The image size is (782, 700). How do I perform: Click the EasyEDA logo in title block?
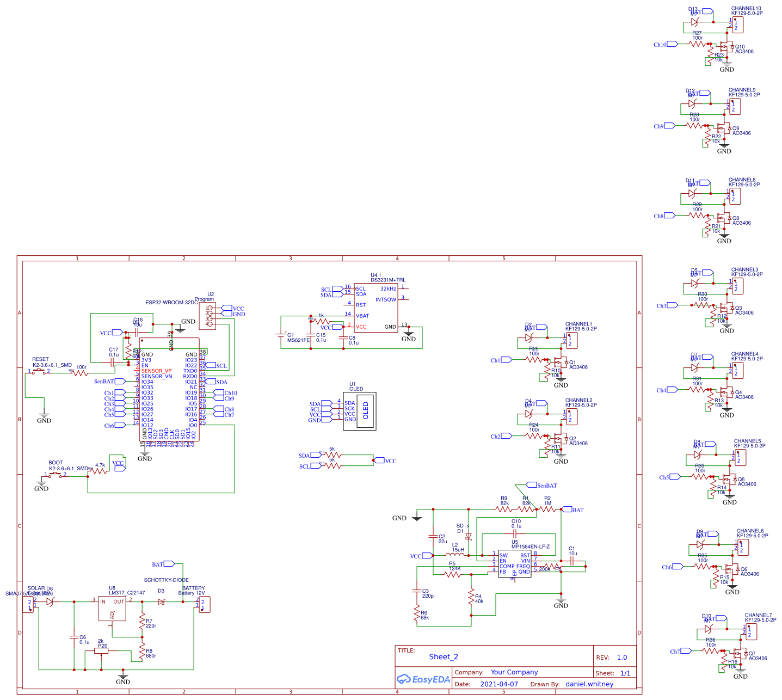[x=423, y=679]
